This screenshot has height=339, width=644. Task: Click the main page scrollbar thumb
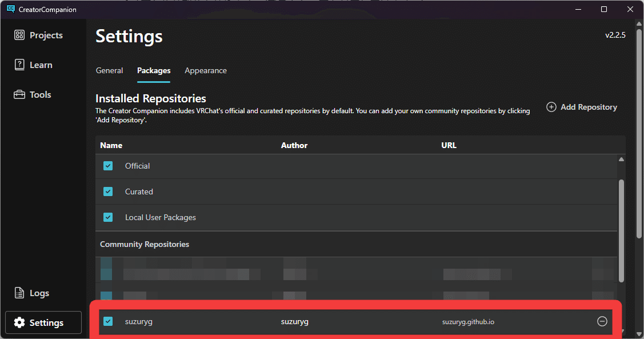(x=639, y=133)
